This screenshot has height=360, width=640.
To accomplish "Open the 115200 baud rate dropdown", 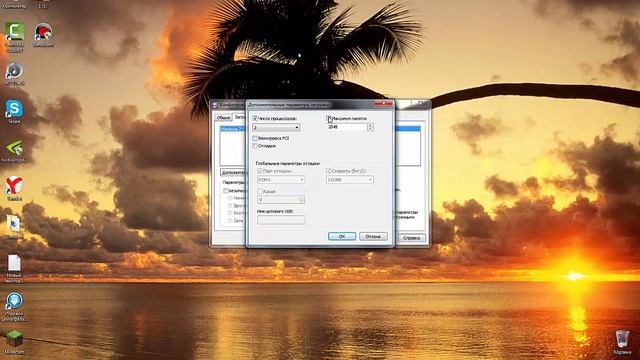I will pyautogui.click(x=350, y=180).
